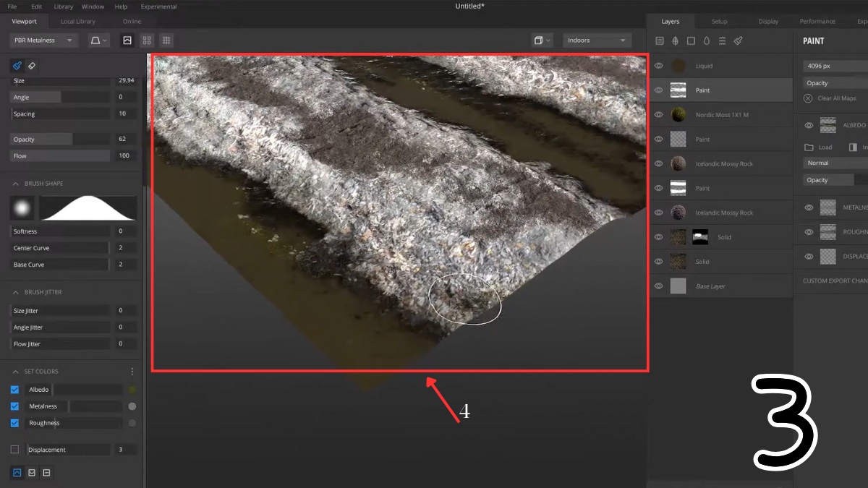This screenshot has height=488, width=868.
Task: Click the invert icon beside Load
Action: pos(853,147)
